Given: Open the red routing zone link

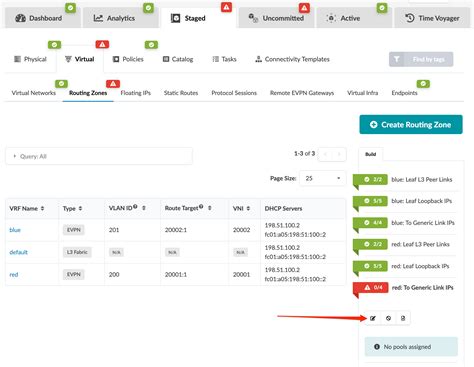Looking at the screenshot, I should [14, 275].
